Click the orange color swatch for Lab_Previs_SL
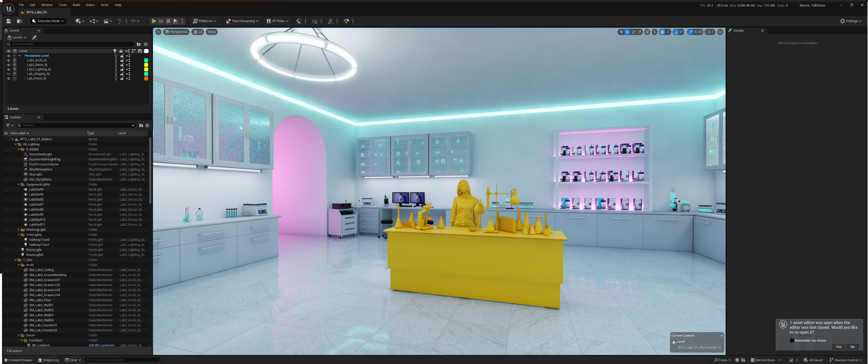Viewport: 868px width, 364px height. (x=146, y=78)
